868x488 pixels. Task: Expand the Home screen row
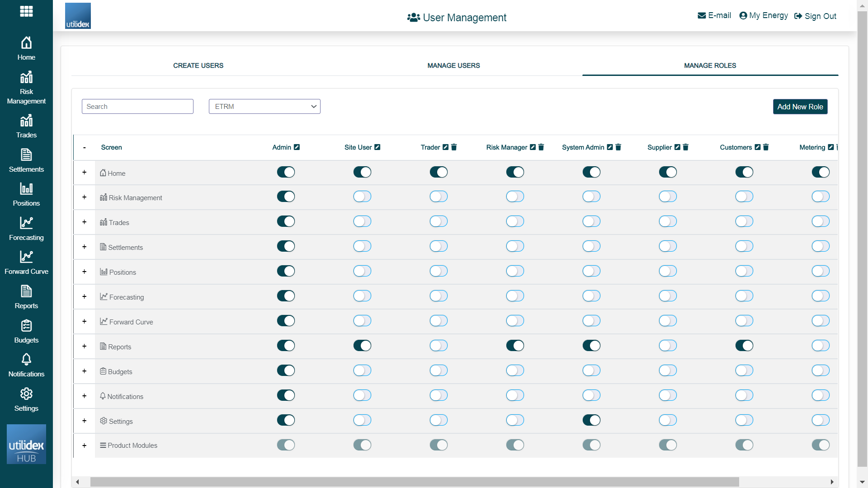[x=84, y=173]
